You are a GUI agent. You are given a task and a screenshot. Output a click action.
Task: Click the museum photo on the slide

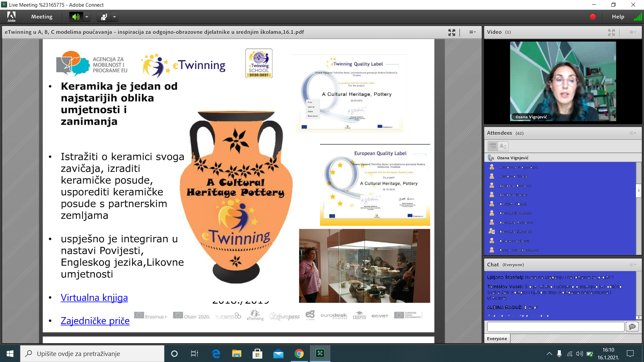364,266
